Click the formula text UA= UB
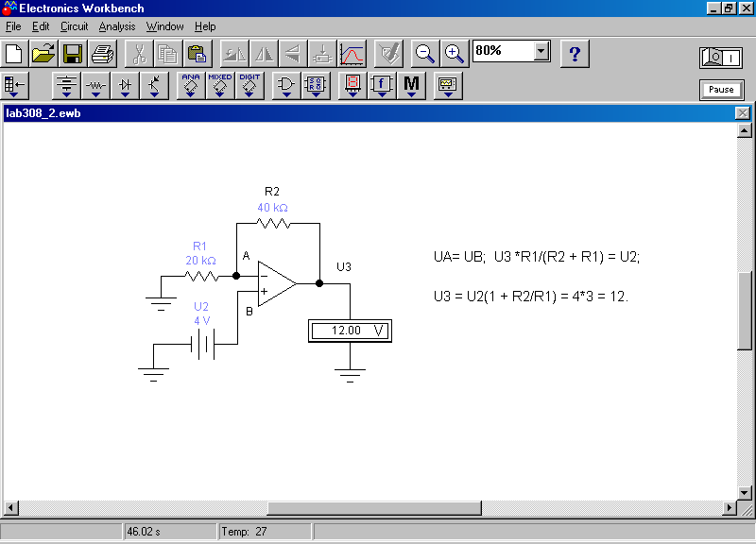This screenshot has height=544, width=756. pyautogui.click(x=459, y=257)
